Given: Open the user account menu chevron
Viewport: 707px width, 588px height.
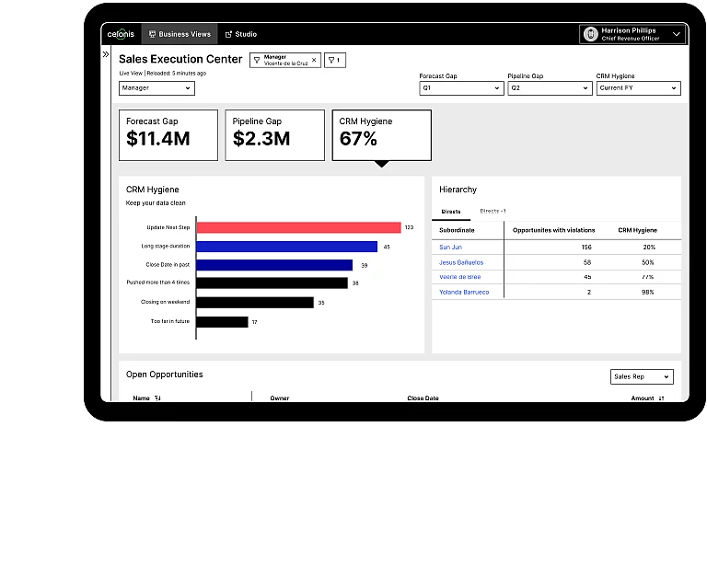Looking at the screenshot, I should coord(677,34).
